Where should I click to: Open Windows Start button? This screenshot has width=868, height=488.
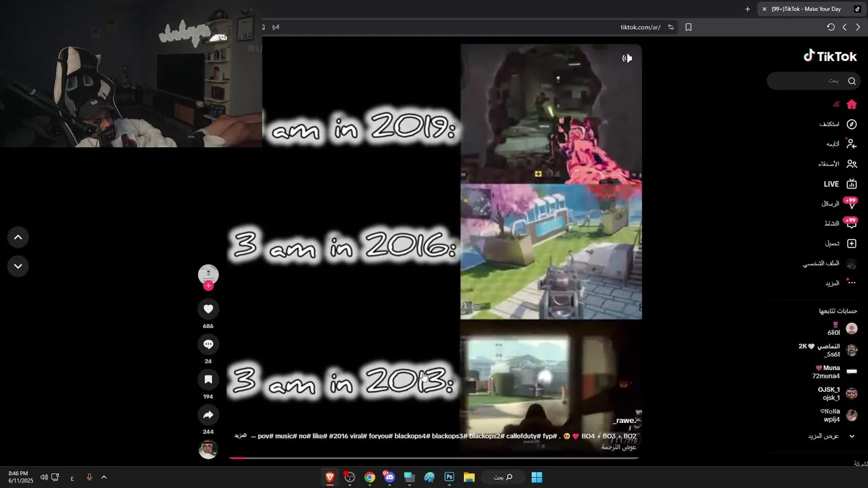[x=536, y=477]
